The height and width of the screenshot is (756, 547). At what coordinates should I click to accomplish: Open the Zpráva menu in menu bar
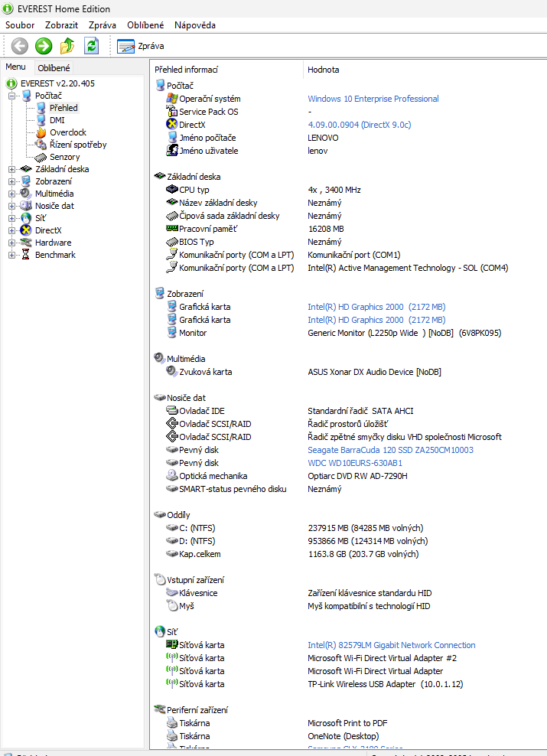103,25
